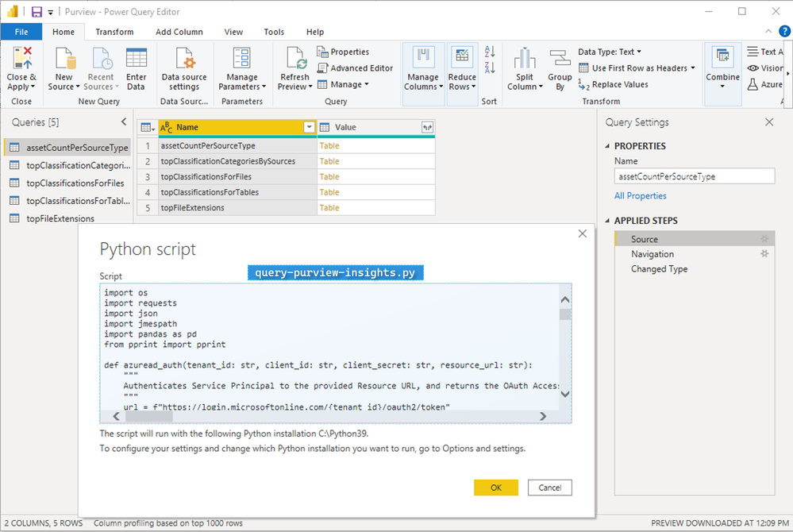This screenshot has height=532, width=793.
Task: Click the Close & Apply icon
Action: pyautogui.click(x=22, y=58)
